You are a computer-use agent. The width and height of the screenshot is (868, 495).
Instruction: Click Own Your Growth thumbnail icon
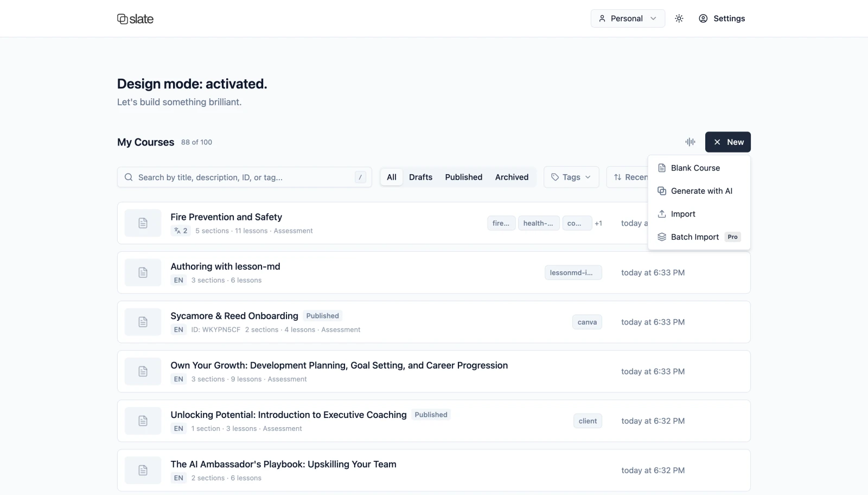tap(143, 371)
